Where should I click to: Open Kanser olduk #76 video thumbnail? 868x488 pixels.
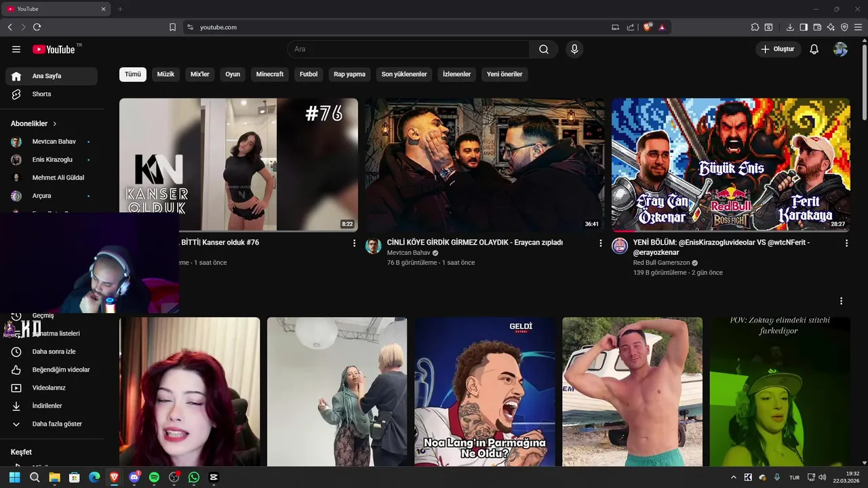(239, 165)
